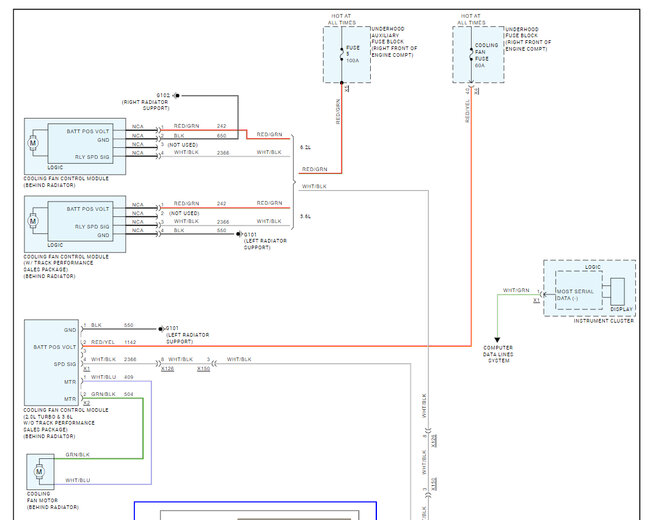Click RLY SPD SIG in the top module
The width and height of the screenshot is (650, 520).
(92, 157)
